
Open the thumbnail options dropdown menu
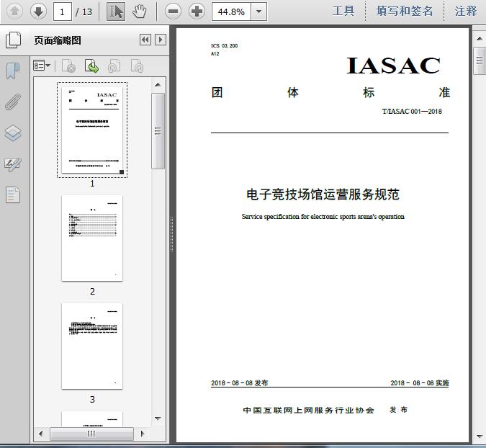pyautogui.click(x=42, y=66)
